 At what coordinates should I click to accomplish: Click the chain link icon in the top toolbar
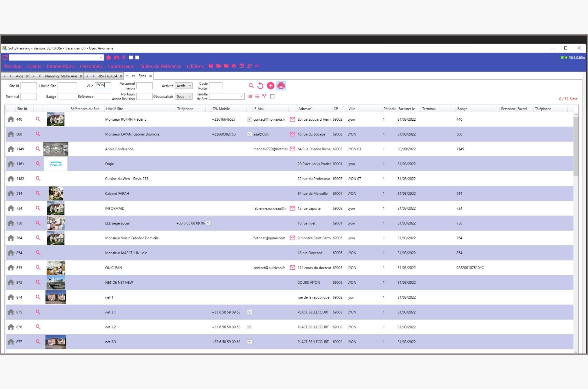click(x=257, y=66)
